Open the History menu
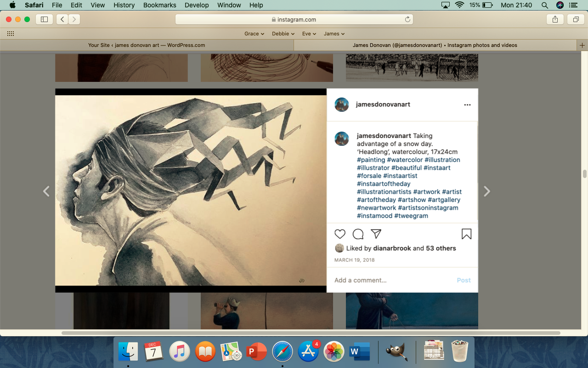The image size is (588, 368). click(x=124, y=5)
